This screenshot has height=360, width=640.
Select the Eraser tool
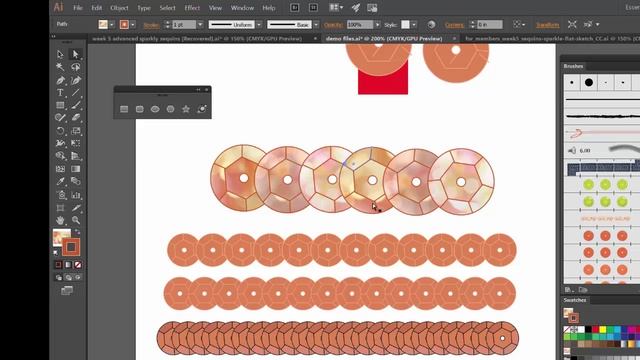click(75, 118)
